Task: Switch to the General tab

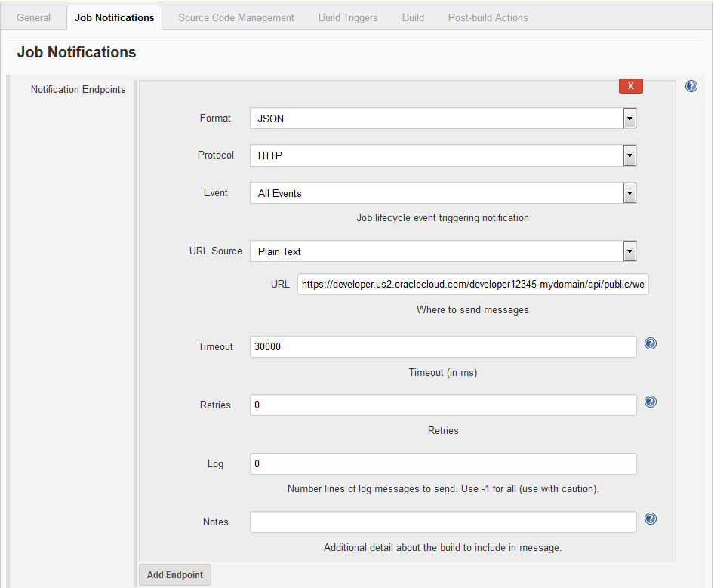Action: pos(34,17)
